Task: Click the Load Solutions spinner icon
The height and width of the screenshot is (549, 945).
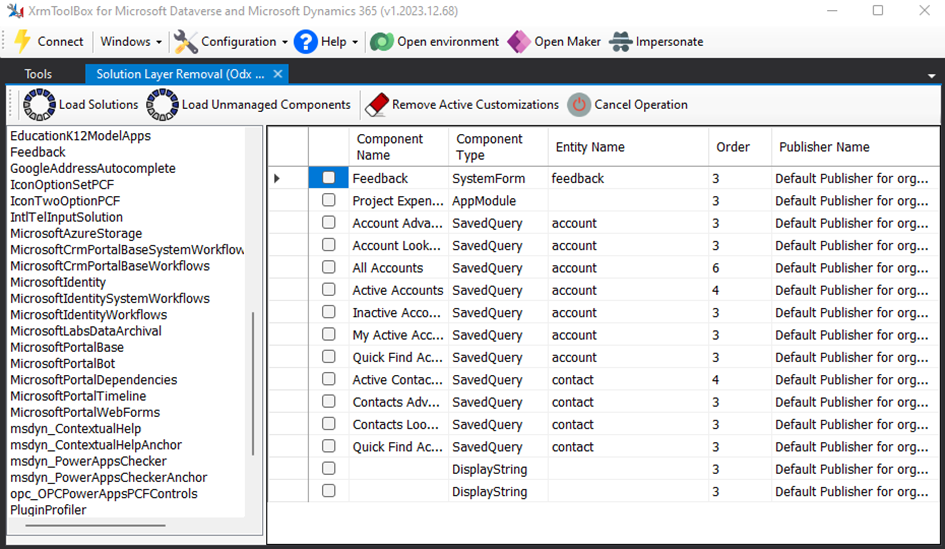Action: (x=39, y=104)
